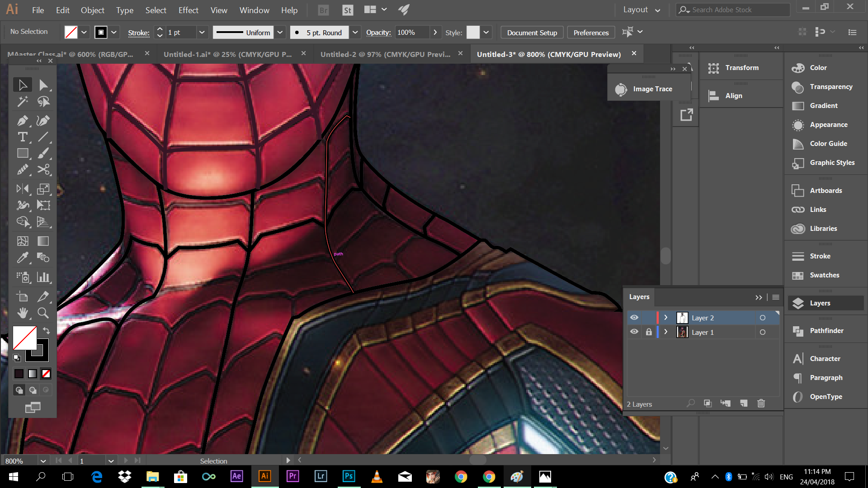
Task: Select the Free Transform tool
Action: click(43, 205)
